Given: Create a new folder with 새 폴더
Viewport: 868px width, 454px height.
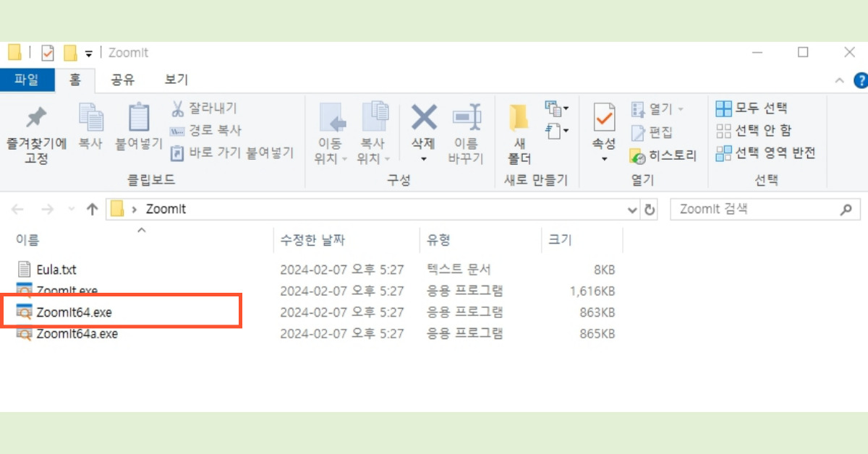Looking at the screenshot, I should [519, 134].
